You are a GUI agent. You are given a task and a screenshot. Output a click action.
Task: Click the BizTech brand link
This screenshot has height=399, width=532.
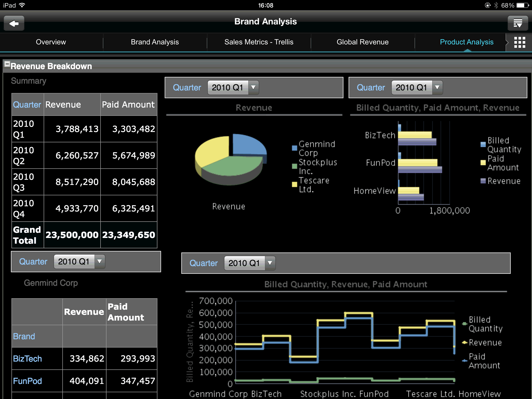pyautogui.click(x=27, y=359)
